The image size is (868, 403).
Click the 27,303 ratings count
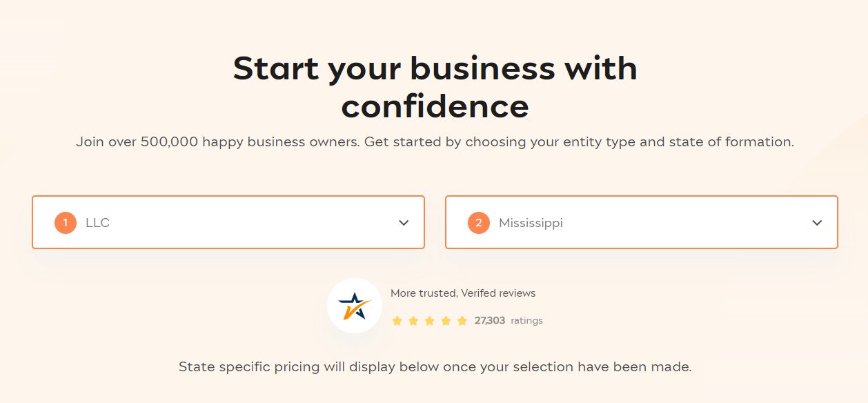(x=490, y=320)
